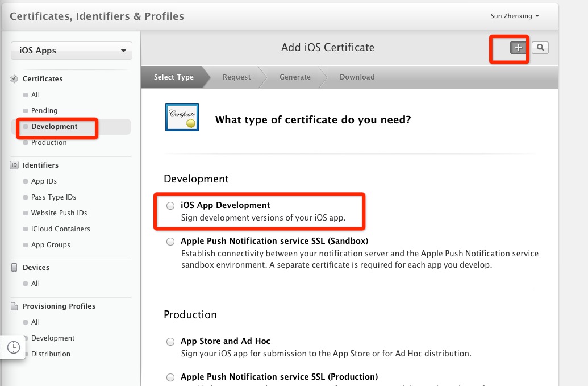Viewport: 588px width, 386px height.
Task: Open the Sun Zhenxing account menu
Action: pyautogui.click(x=515, y=16)
